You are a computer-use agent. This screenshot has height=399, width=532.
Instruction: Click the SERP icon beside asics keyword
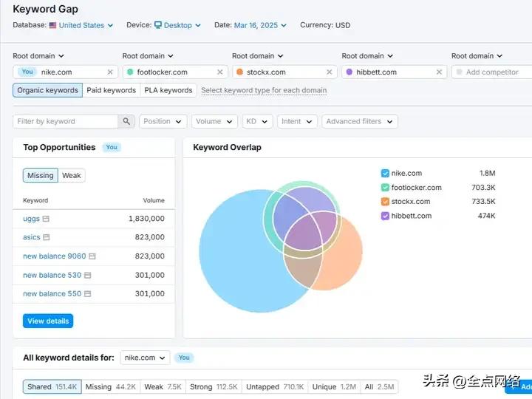pyautogui.click(x=47, y=237)
